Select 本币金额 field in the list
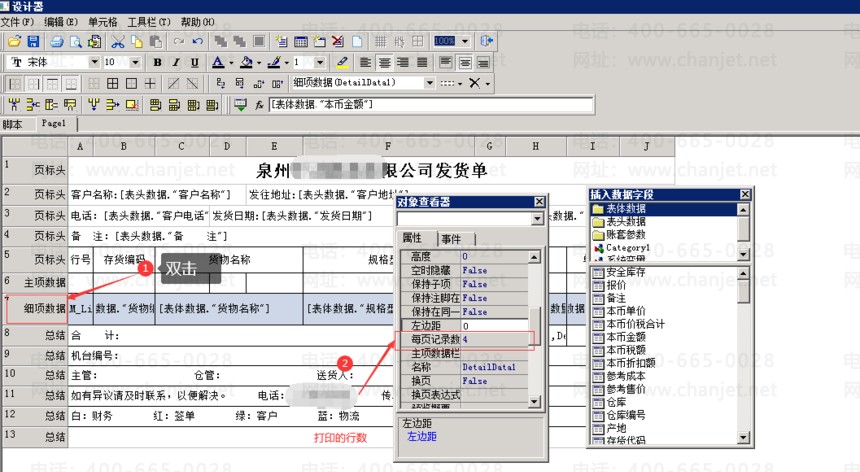Image resolution: width=860 pixels, height=472 pixels. pos(624,336)
